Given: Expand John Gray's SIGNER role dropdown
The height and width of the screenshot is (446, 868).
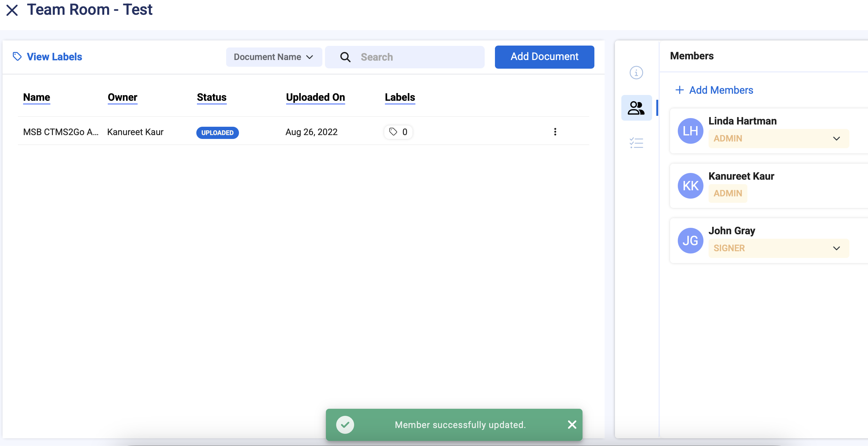Looking at the screenshot, I should pos(836,248).
